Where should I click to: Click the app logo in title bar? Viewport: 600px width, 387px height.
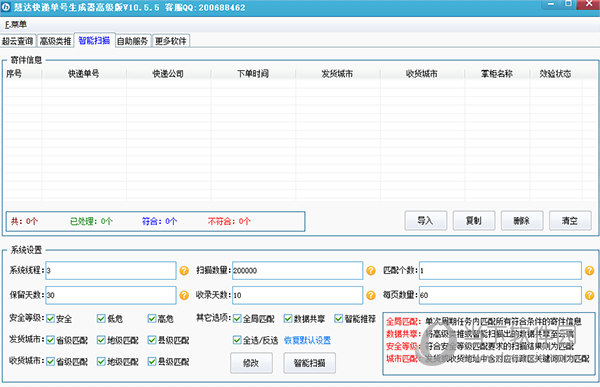pyautogui.click(x=6, y=7)
